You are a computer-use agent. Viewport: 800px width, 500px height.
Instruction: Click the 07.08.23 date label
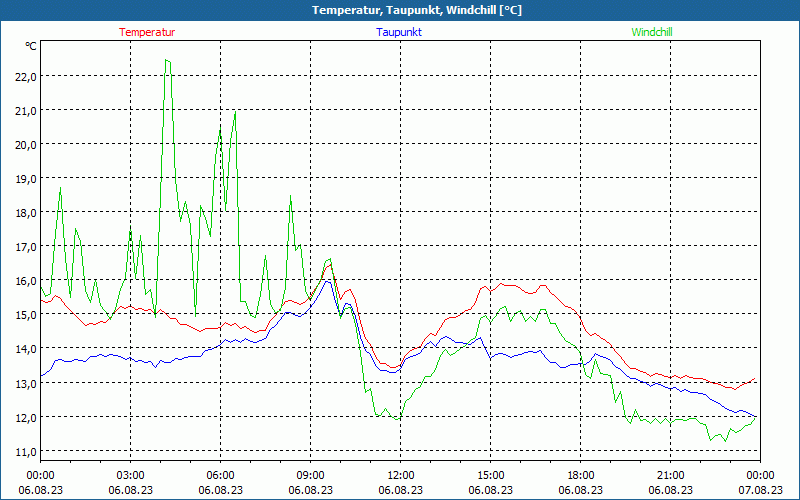pyautogui.click(x=760, y=490)
